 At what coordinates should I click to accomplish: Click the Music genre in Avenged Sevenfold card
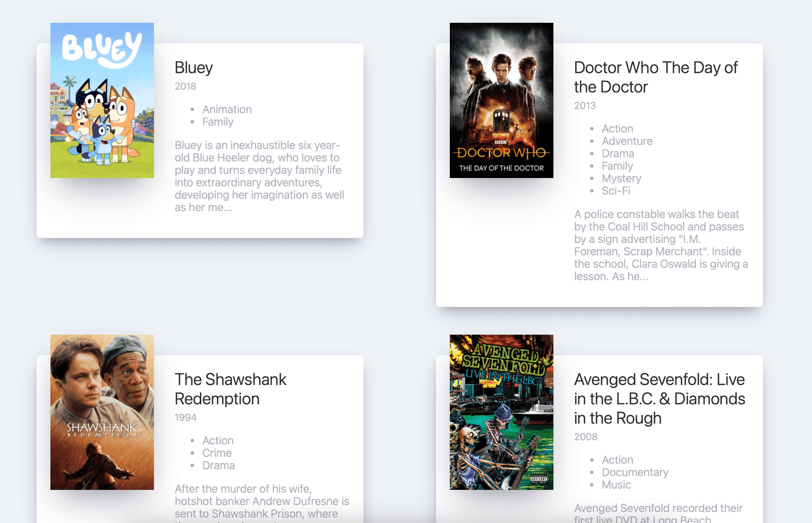[616, 485]
